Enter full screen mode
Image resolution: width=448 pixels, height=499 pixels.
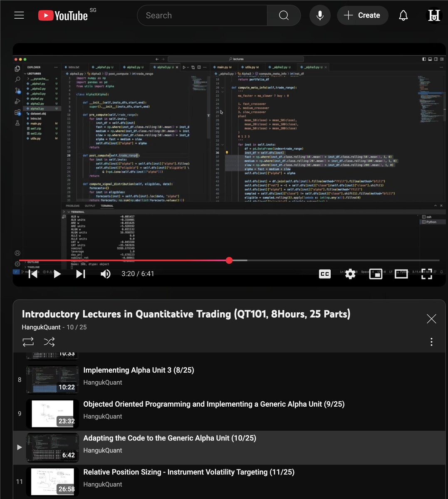[x=426, y=274]
